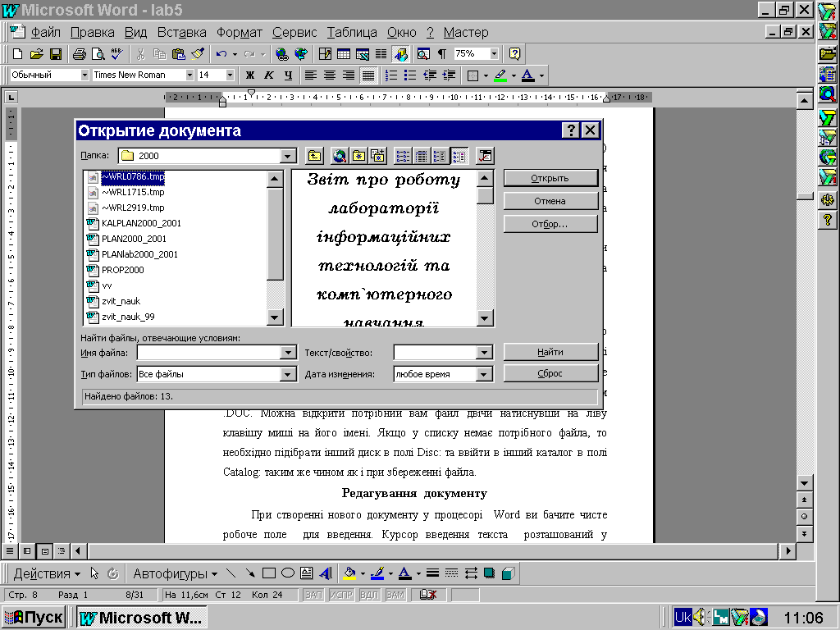This screenshot has width=840, height=630.
Task: Click Search the Web icon in dialog
Action: point(339,156)
